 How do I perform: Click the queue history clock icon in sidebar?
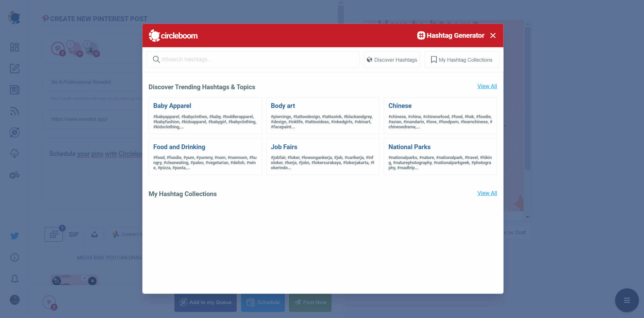pyautogui.click(x=14, y=132)
